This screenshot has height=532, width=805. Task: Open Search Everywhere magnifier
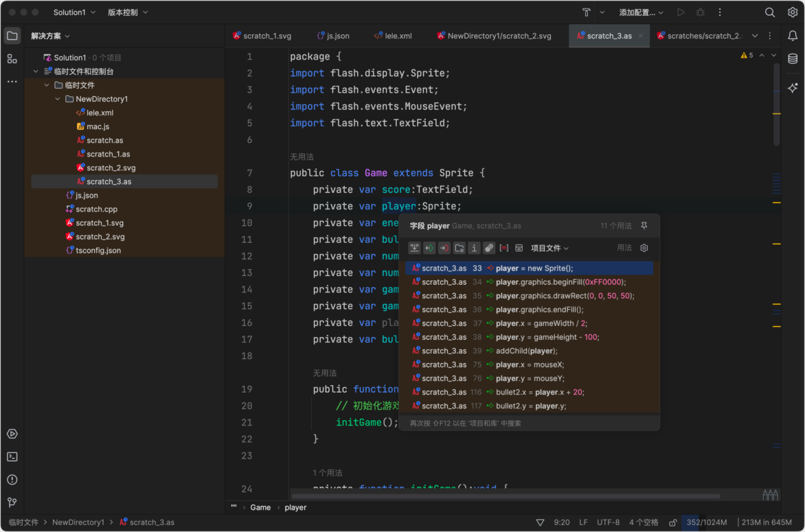(x=769, y=12)
